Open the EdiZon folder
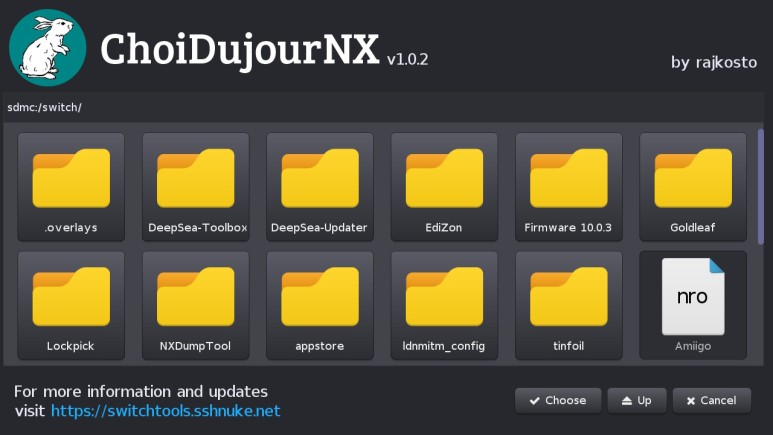Viewport: 773px width, 435px height. (444, 187)
